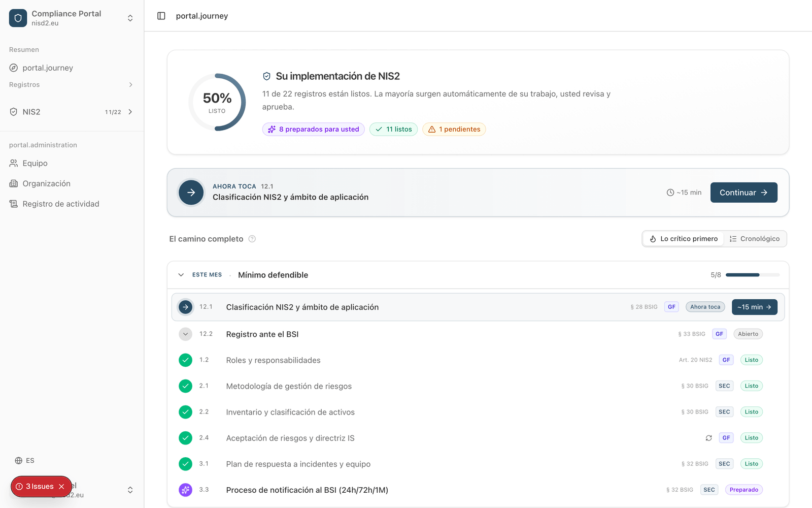The height and width of the screenshot is (508, 812).
Task: Filter by 1 pendientes chip
Action: (454, 129)
